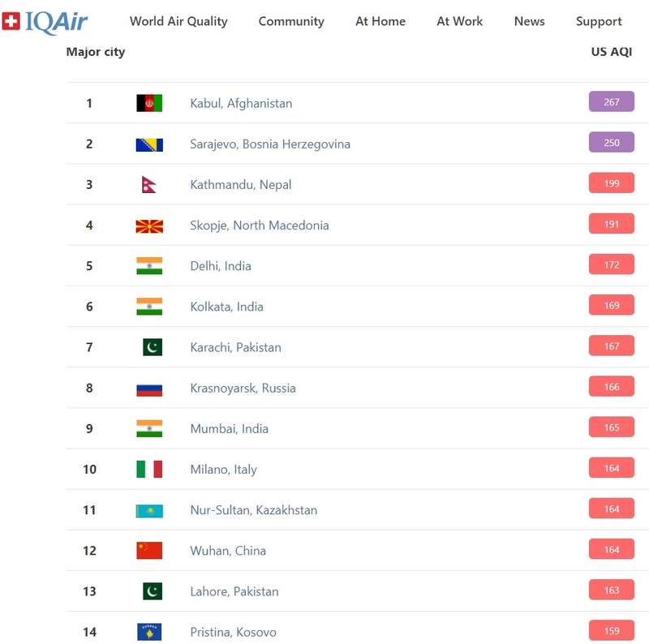Open the Community menu
The width and height of the screenshot is (649, 644).
[291, 22]
